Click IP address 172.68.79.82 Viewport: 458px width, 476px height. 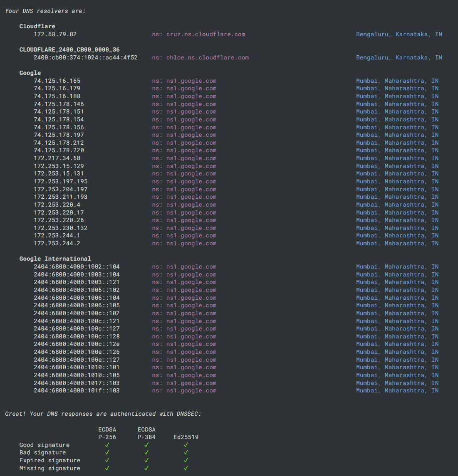coord(55,34)
